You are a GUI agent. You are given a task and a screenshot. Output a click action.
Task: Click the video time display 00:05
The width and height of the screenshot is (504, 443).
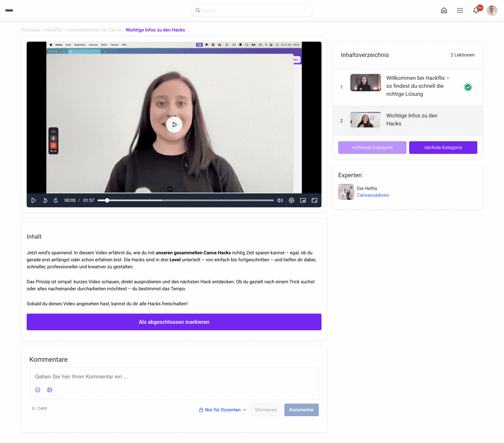pos(70,200)
